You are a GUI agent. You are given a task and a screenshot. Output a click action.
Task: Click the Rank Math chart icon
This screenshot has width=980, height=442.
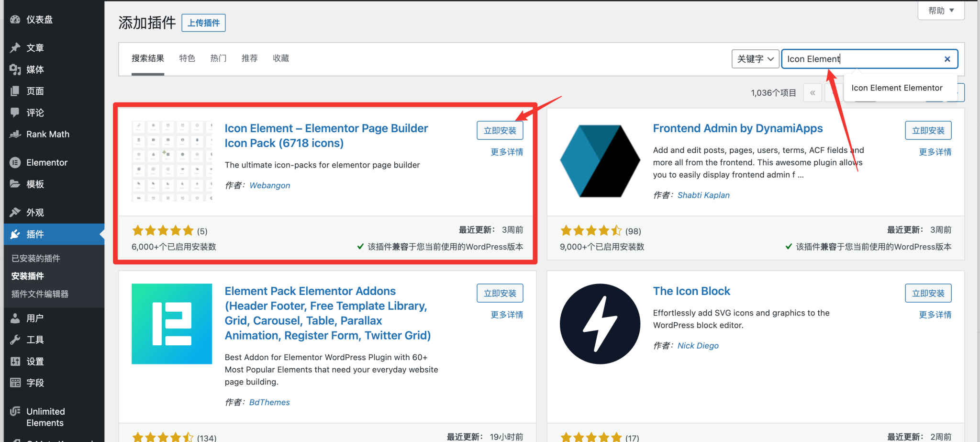tap(15, 134)
